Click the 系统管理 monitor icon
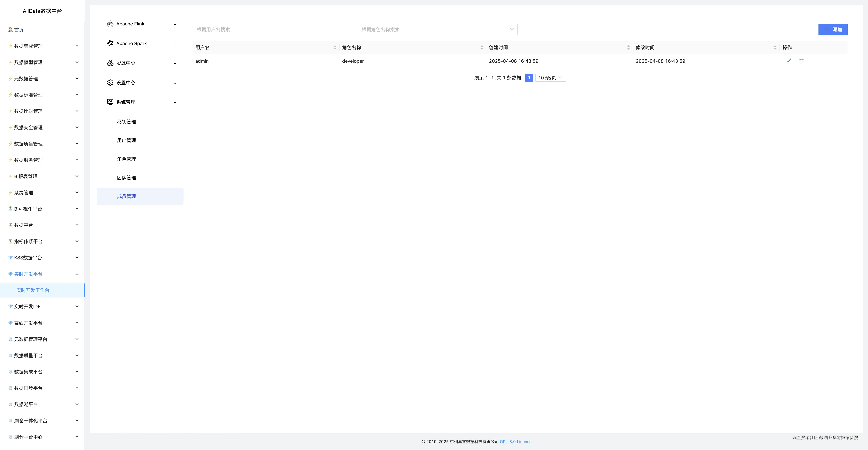The image size is (868, 450). tap(110, 102)
